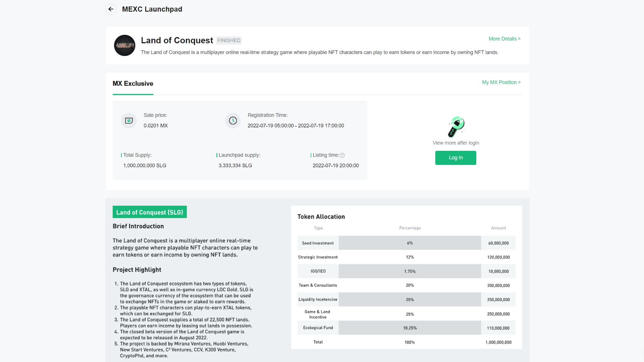The image size is (644, 362).
Task: Click the IGO/IEO row label
Action: 318,271
